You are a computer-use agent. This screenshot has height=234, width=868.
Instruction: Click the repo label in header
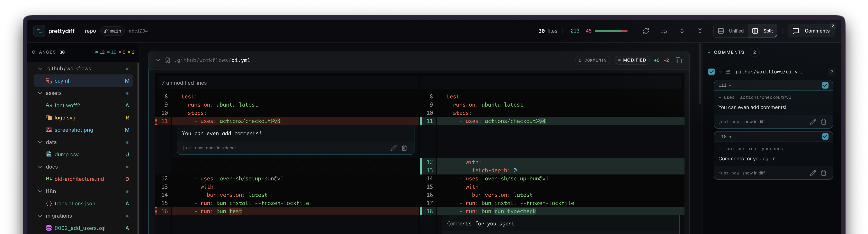(90, 31)
